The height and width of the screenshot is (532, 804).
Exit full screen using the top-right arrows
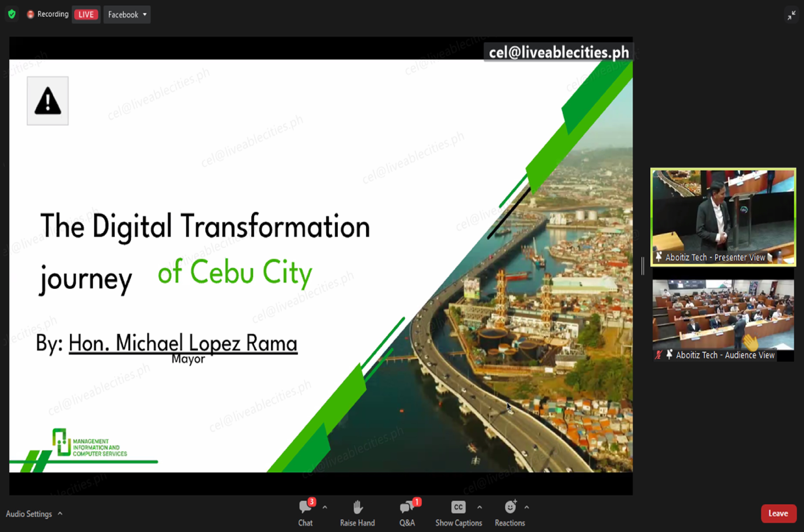coord(791,15)
